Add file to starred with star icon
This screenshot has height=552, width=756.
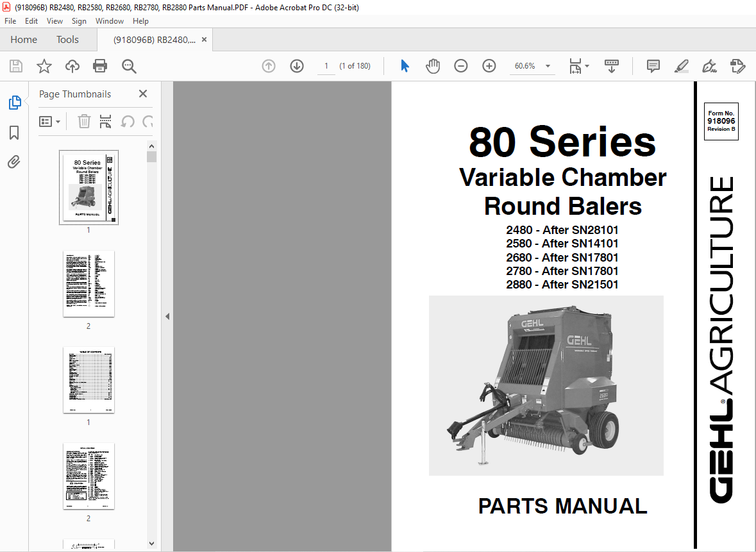tap(44, 66)
